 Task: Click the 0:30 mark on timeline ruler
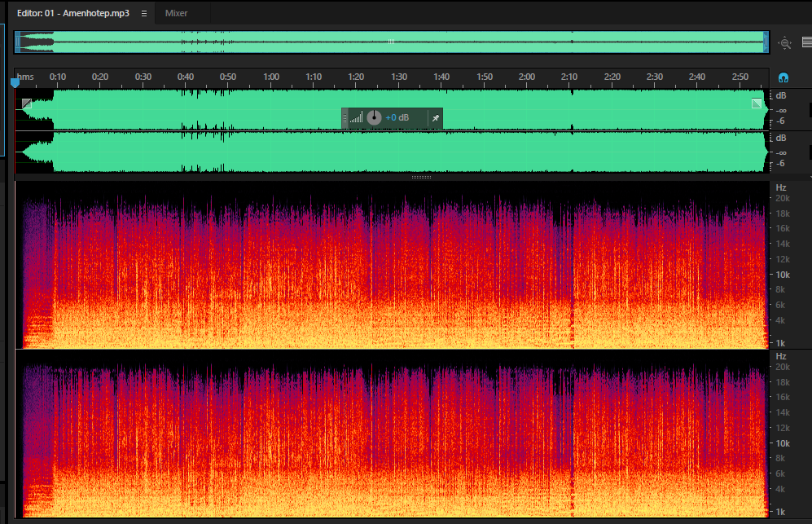[143, 77]
